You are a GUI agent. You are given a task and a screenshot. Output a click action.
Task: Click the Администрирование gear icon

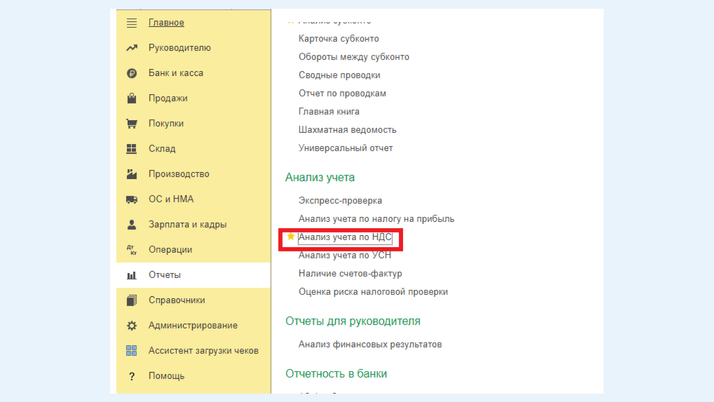(x=132, y=326)
